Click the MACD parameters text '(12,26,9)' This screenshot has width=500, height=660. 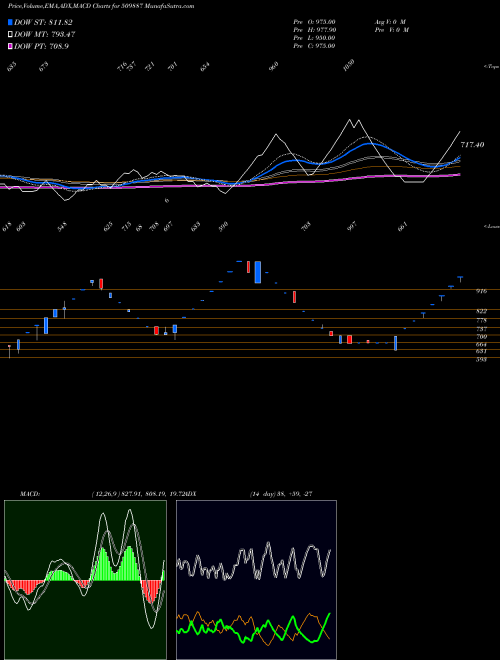105,494
